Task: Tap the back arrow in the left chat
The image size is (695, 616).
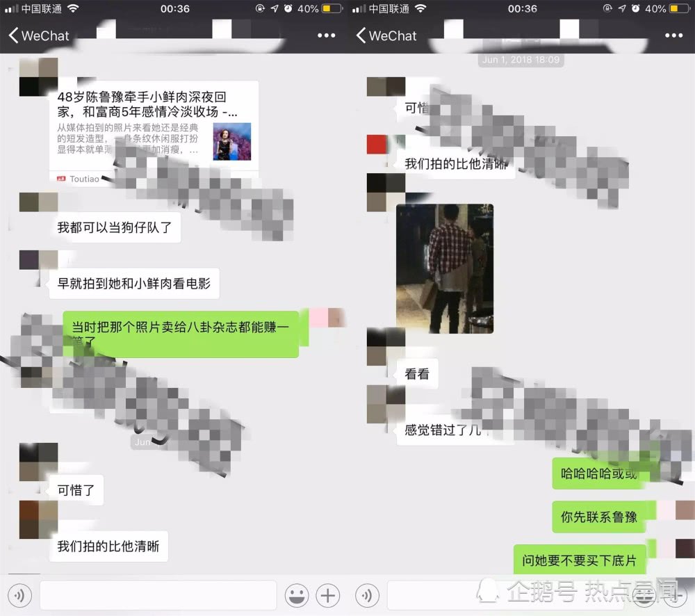Action: pos(14,36)
